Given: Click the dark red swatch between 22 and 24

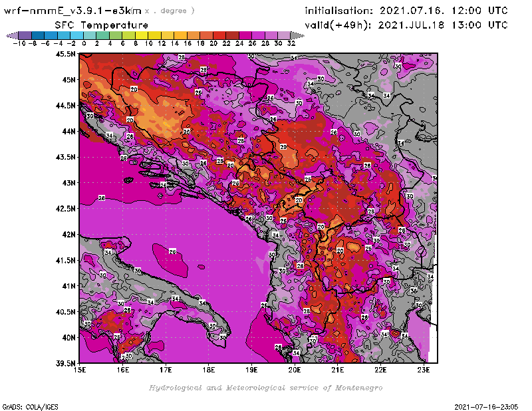Looking at the screenshot, I should 232,35.
